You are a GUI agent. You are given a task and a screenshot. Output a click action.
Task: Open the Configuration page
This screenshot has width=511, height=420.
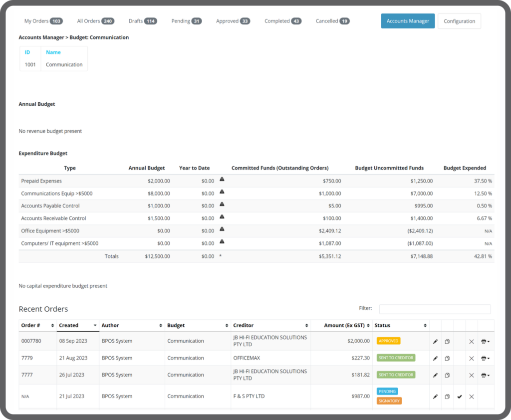point(459,21)
